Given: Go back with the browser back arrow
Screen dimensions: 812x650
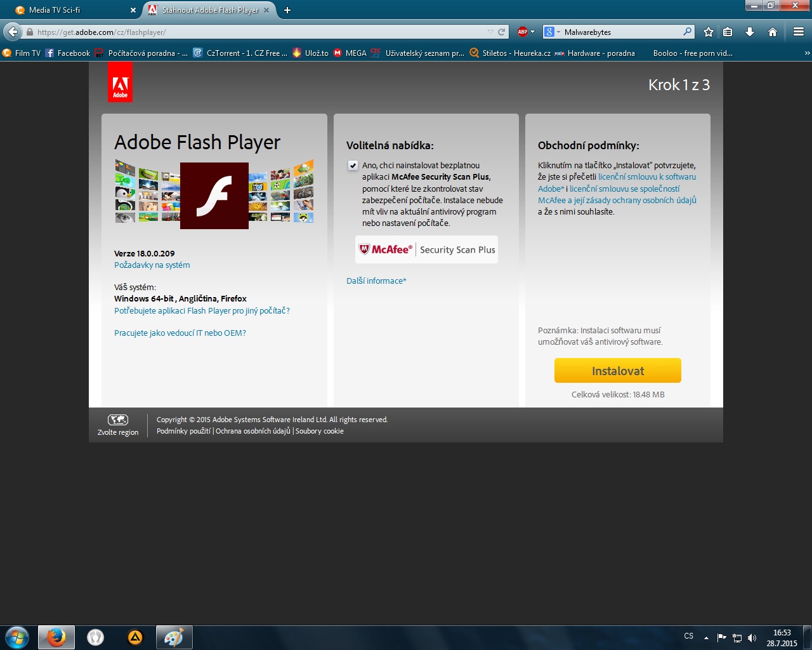Looking at the screenshot, I should [x=13, y=32].
